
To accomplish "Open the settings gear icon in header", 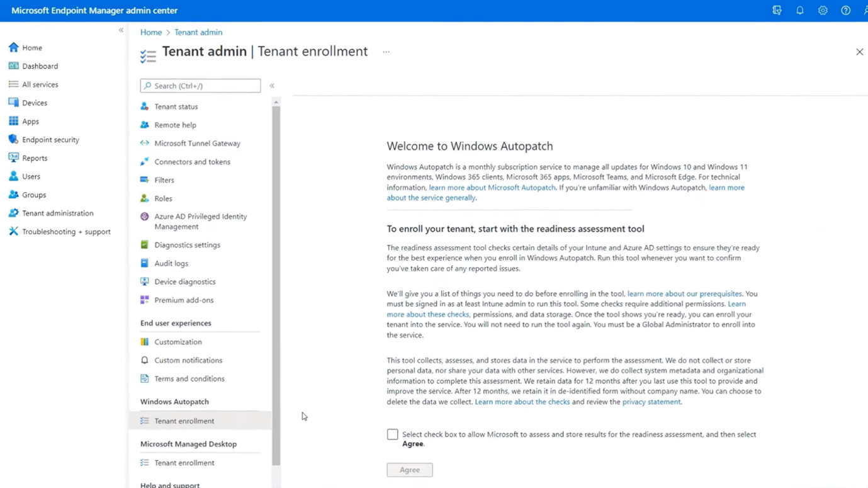I will [x=823, y=11].
